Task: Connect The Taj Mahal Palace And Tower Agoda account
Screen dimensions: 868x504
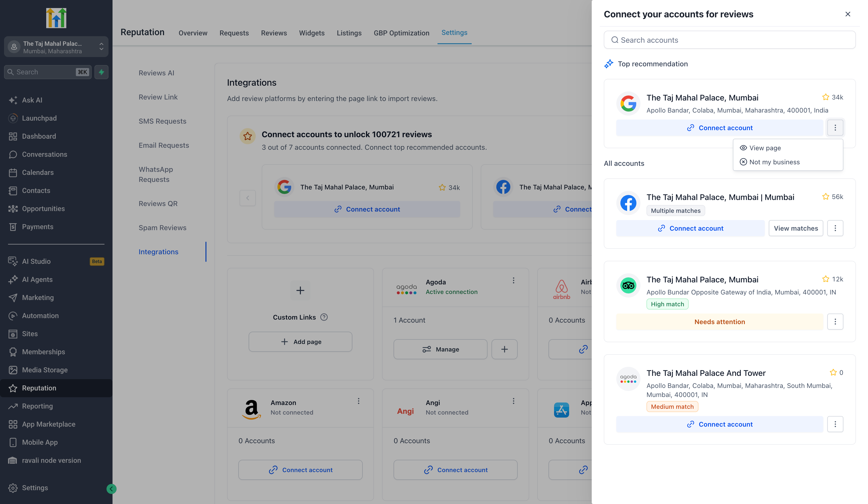Action: point(719,424)
